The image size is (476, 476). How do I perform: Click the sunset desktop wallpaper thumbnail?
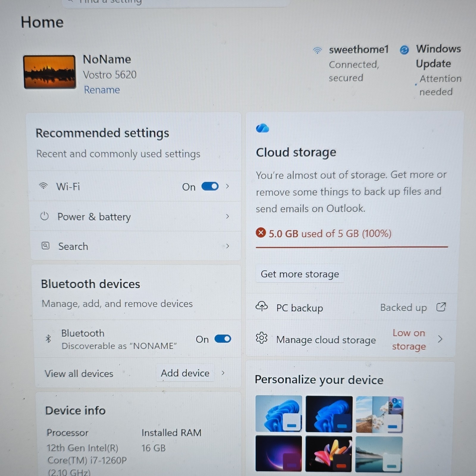point(49,72)
